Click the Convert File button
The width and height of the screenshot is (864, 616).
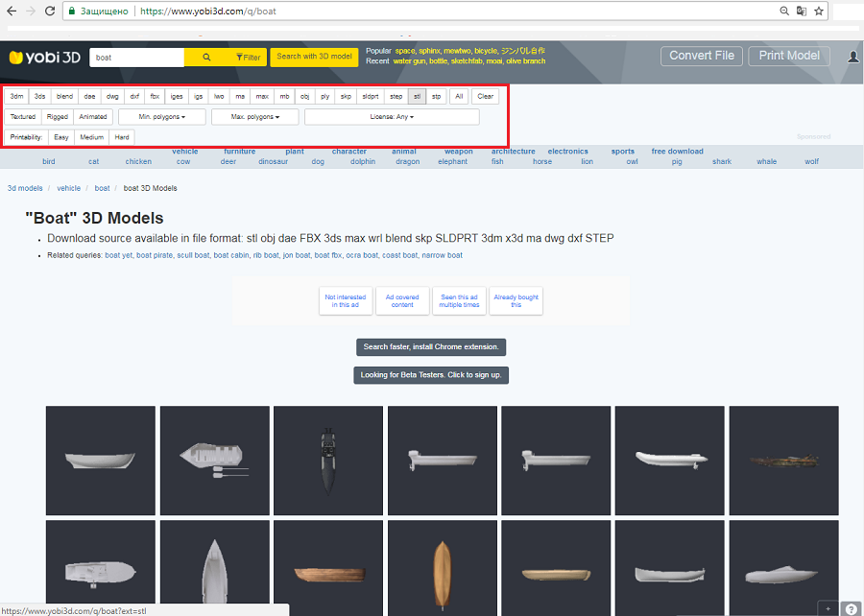(701, 56)
